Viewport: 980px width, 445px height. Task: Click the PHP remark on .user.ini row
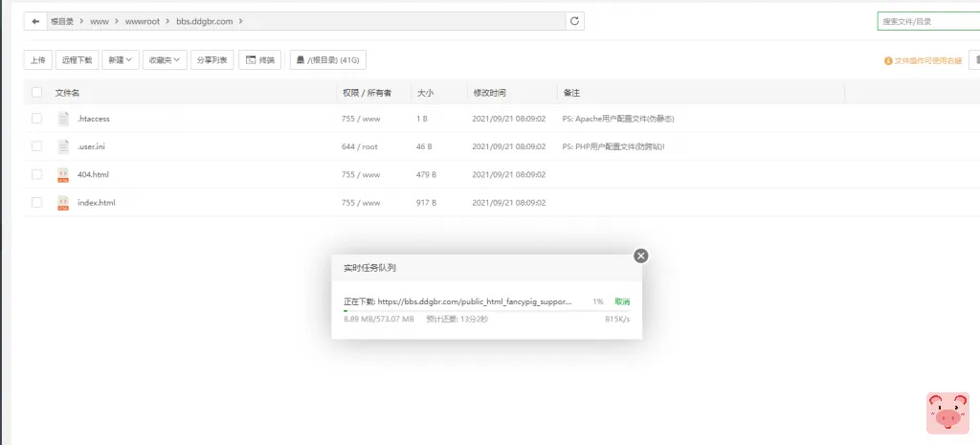(613, 146)
